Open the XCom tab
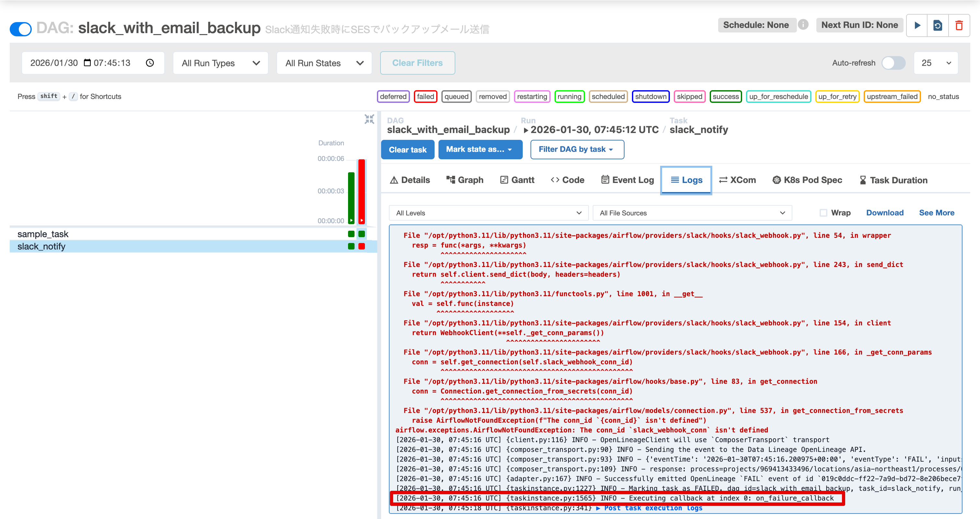 tap(737, 180)
